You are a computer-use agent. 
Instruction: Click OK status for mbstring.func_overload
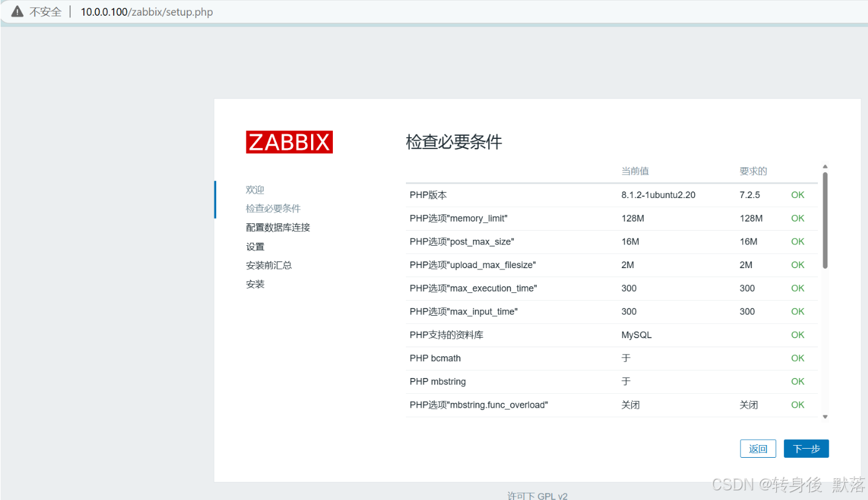coord(798,405)
